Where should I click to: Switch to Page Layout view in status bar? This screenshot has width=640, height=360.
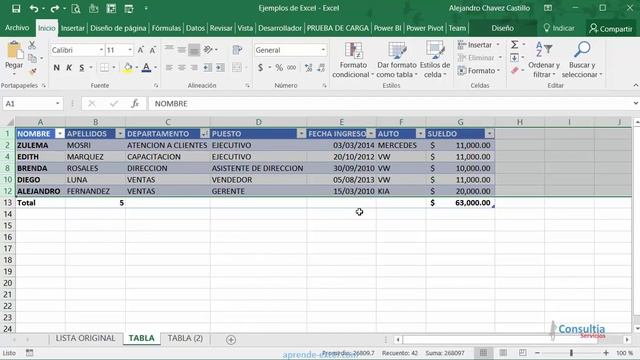click(x=503, y=353)
